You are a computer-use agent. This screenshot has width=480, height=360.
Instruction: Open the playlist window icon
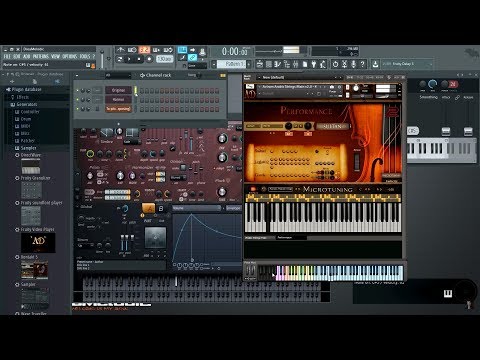tap(260, 64)
